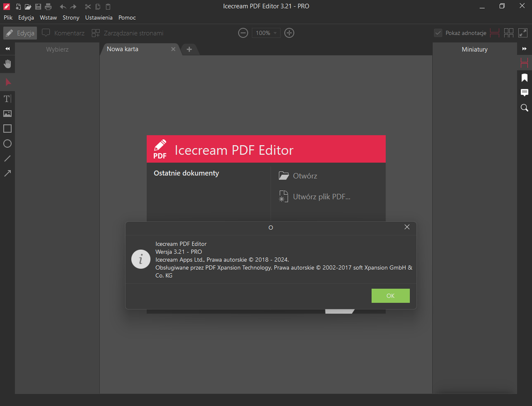Click the redo arrow icon
The width and height of the screenshot is (532, 406).
point(73,7)
